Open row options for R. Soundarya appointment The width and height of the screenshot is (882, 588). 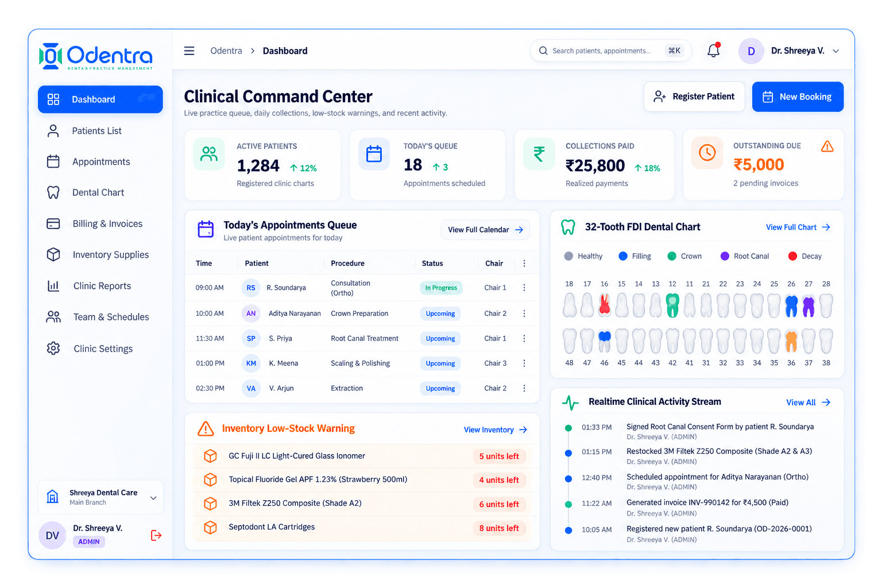[x=524, y=288]
